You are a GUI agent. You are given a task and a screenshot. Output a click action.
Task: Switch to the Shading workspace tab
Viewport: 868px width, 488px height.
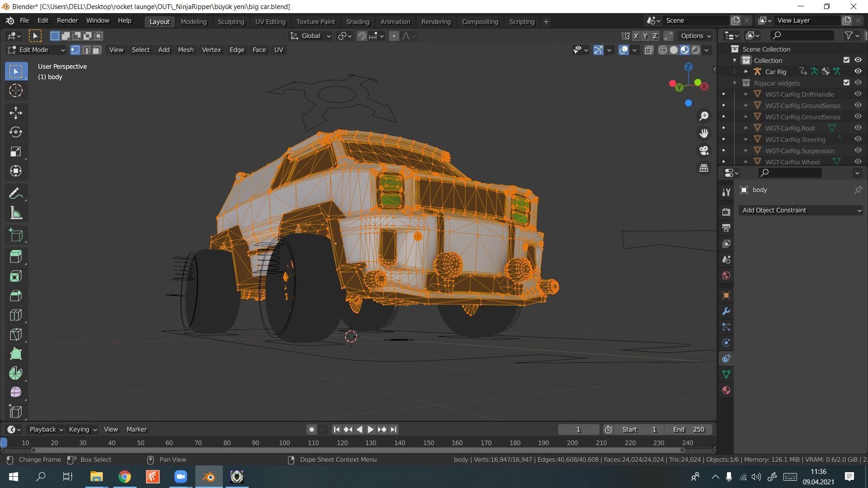click(x=358, y=21)
